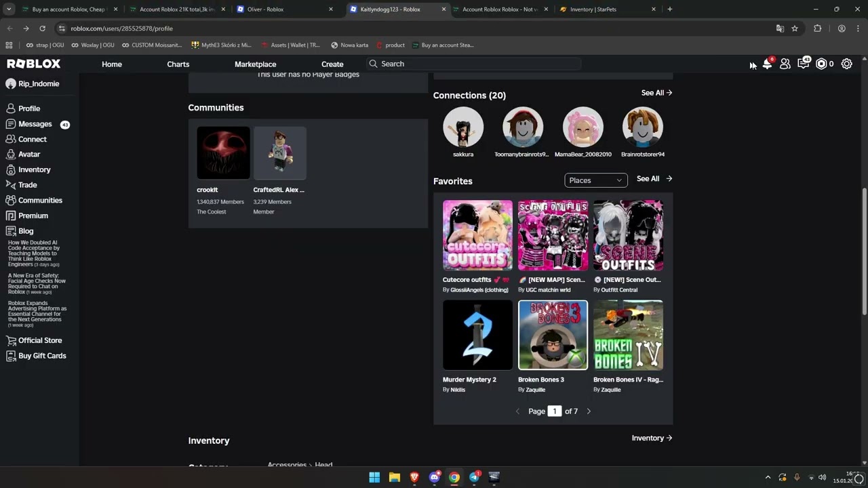Bookmark this page with the star icon
The height and width of the screenshot is (488, 868).
click(x=795, y=28)
